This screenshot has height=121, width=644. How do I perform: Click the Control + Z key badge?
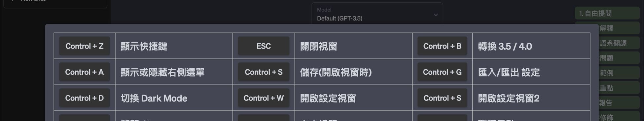click(85, 46)
